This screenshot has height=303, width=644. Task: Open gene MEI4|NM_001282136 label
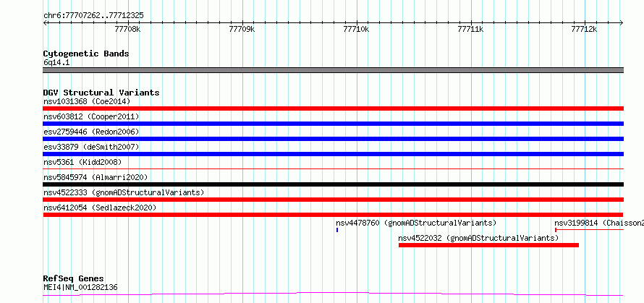pos(80,287)
